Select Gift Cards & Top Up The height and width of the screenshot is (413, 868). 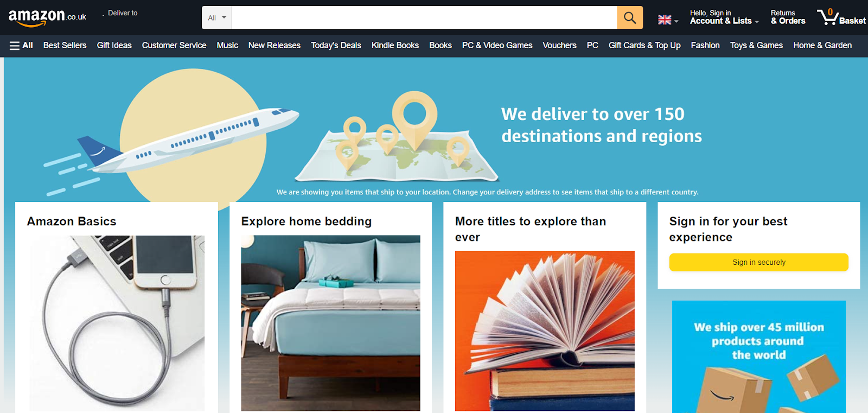pos(644,46)
